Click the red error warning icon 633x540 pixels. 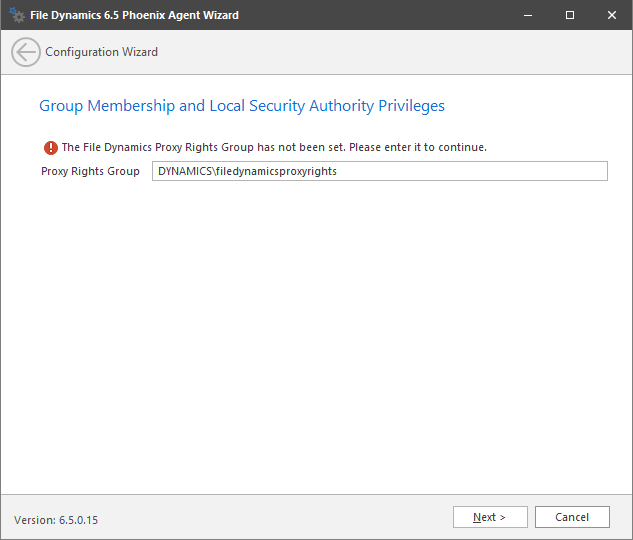[x=49, y=147]
